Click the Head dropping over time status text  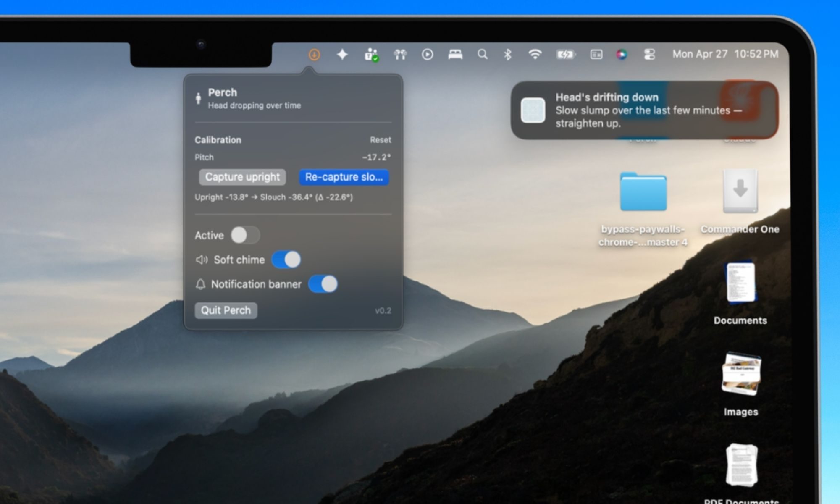point(255,105)
